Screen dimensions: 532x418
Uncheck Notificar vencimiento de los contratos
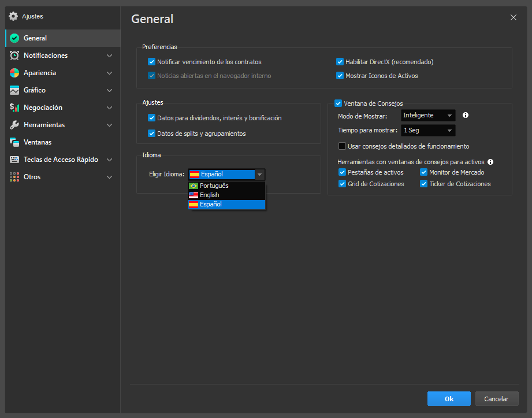coord(152,62)
